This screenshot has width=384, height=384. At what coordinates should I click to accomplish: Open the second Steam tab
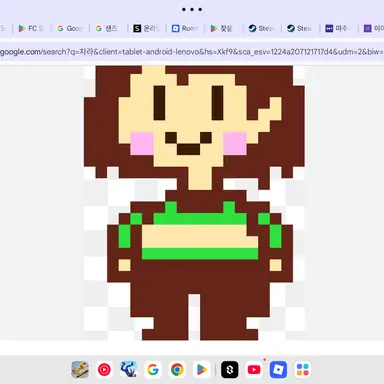300,29
